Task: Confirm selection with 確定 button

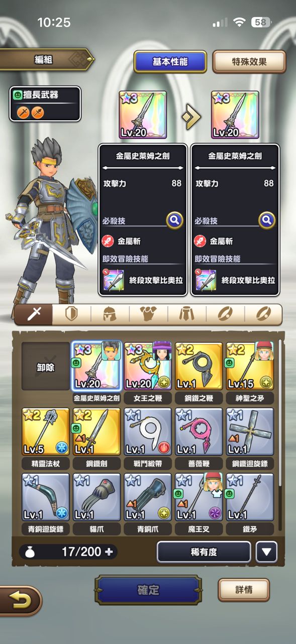Action: pyautogui.click(x=148, y=590)
